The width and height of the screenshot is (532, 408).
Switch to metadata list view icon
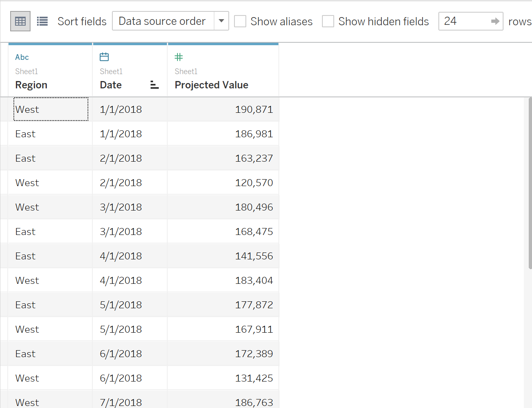42,21
